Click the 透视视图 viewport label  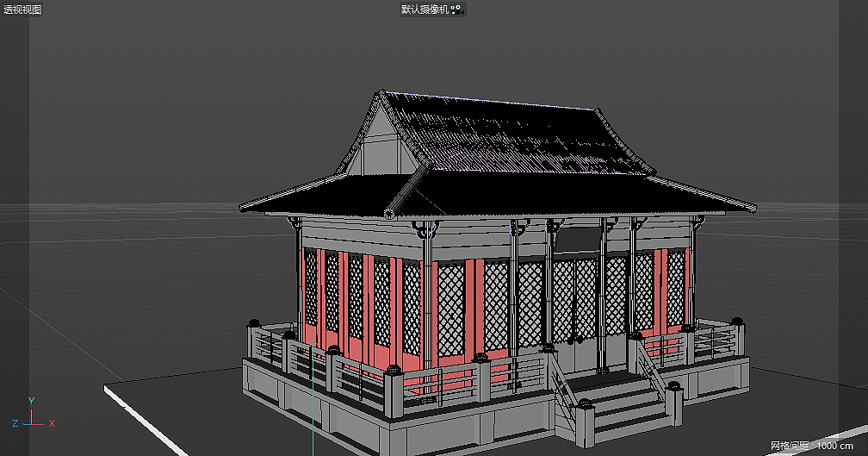[x=22, y=9]
